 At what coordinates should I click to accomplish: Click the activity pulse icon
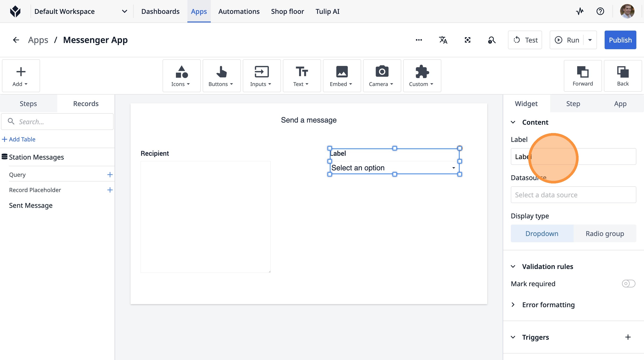click(580, 11)
